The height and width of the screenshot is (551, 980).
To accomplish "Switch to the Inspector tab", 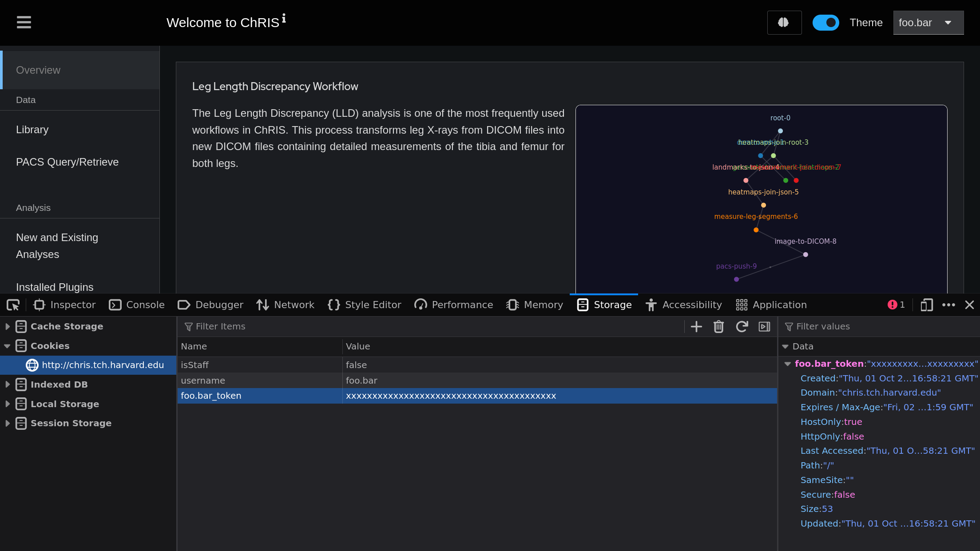I will [64, 305].
